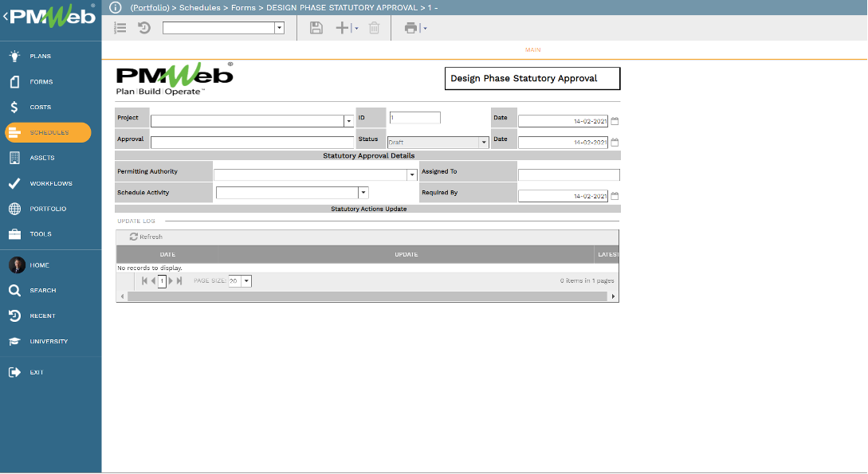Open the Plans lightbulb icon

tap(15, 56)
